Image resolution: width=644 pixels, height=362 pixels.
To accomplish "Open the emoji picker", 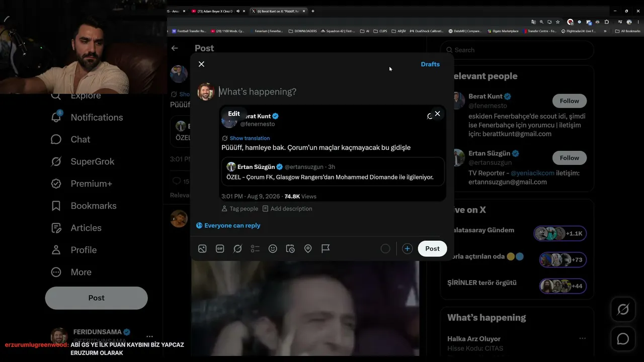I will (x=273, y=249).
